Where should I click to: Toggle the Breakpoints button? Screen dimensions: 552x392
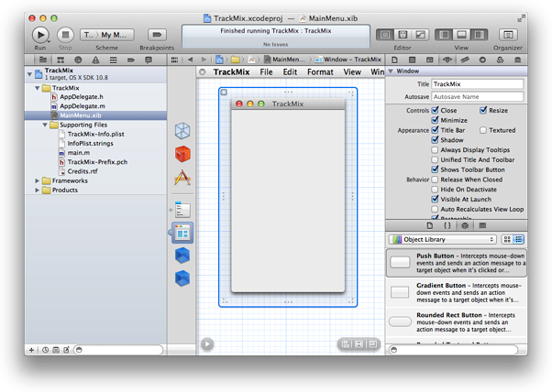click(157, 35)
